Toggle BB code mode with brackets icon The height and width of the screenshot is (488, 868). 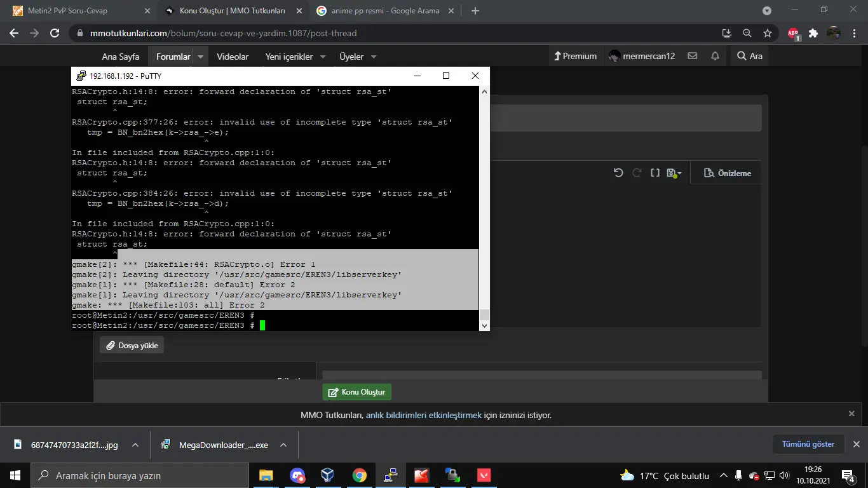[654, 173]
